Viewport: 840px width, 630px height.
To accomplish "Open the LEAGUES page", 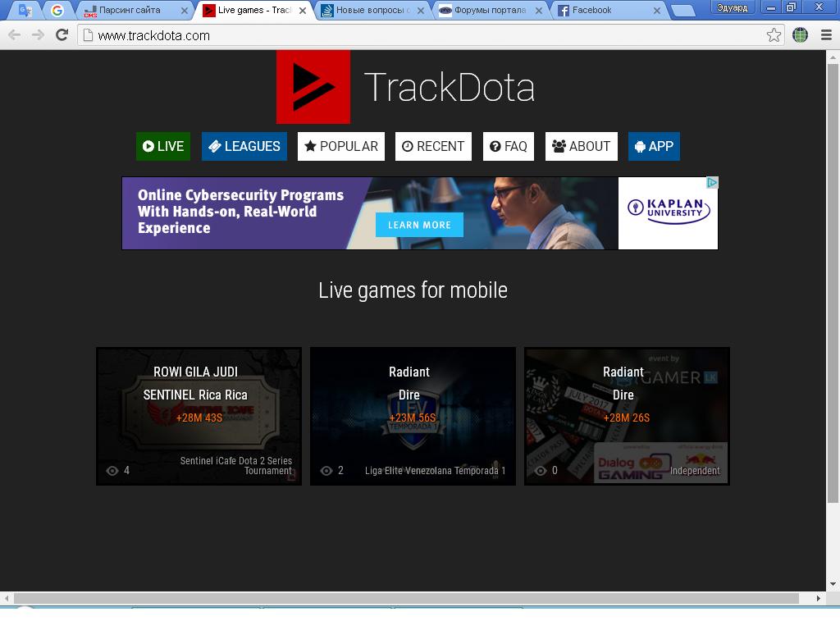I will coord(244,146).
